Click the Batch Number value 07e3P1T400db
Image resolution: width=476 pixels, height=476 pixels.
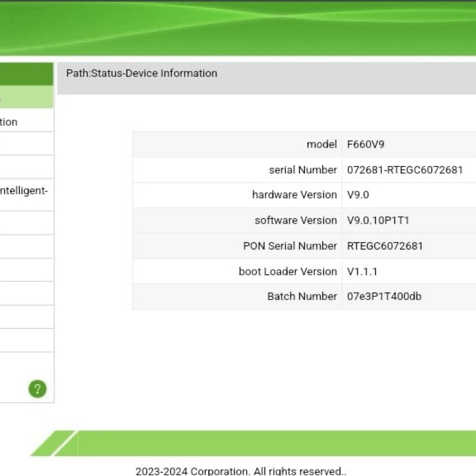384,296
